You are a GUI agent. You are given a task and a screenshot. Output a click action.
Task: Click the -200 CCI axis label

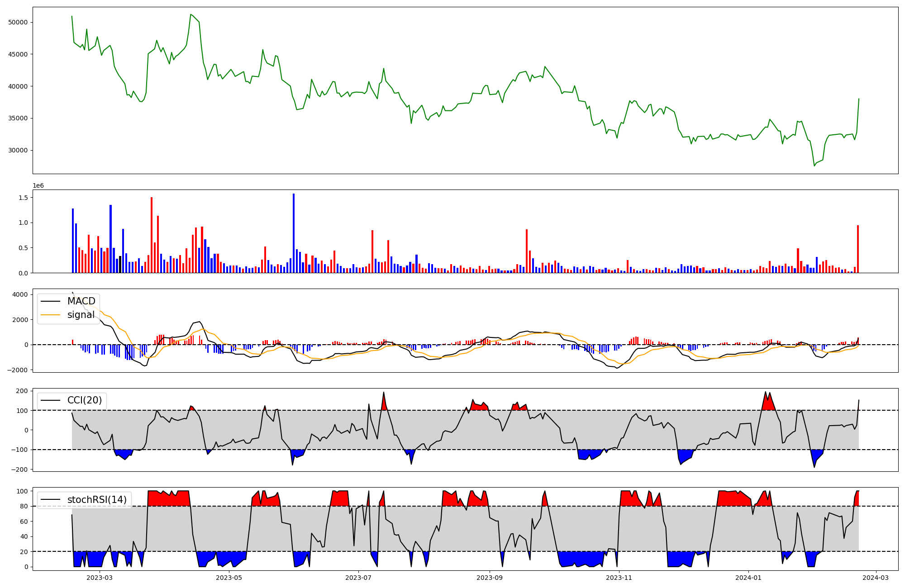point(20,469)
